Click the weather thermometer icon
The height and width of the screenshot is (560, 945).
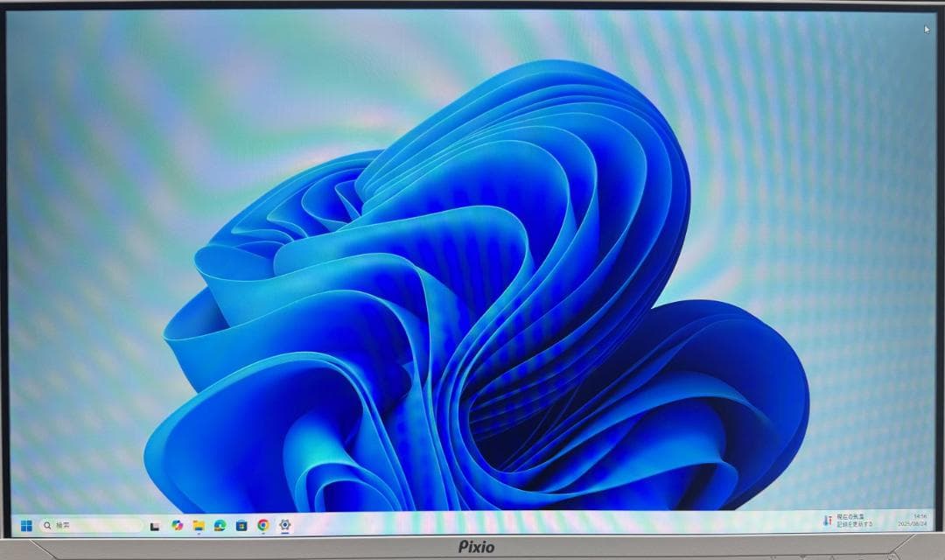coord(827,521)
